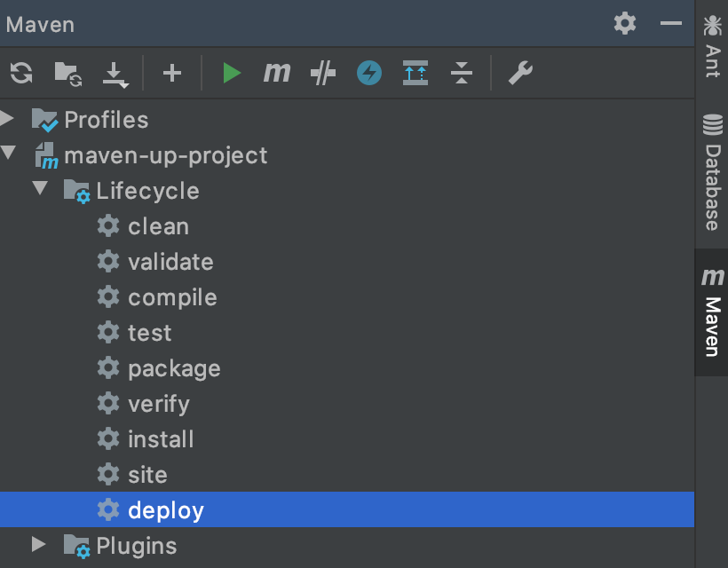Click the gear icon beside deploy

[108, 509]
